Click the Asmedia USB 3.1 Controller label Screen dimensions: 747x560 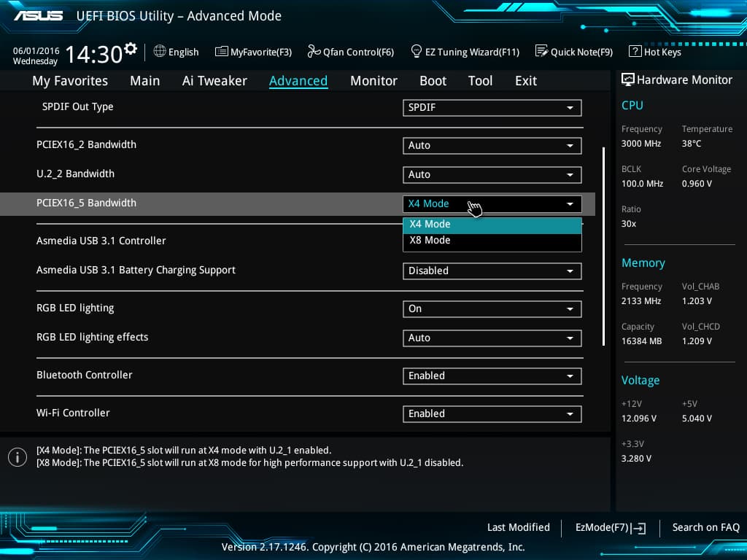pyautogui.click(x=101, y=241)
